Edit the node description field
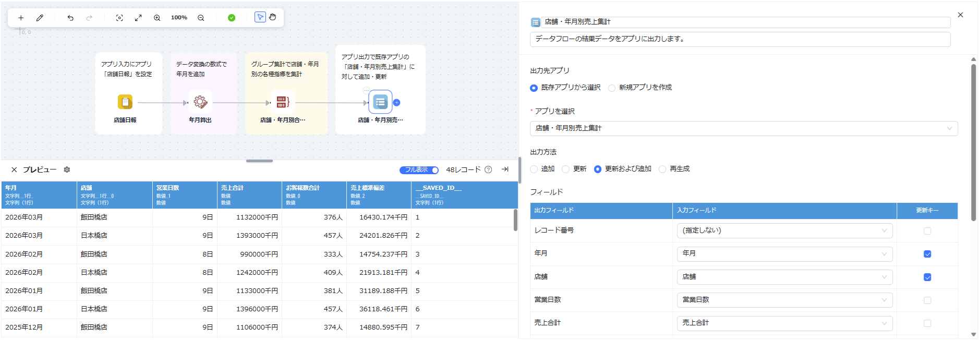The image size is (980, 340). coord(740,39)
